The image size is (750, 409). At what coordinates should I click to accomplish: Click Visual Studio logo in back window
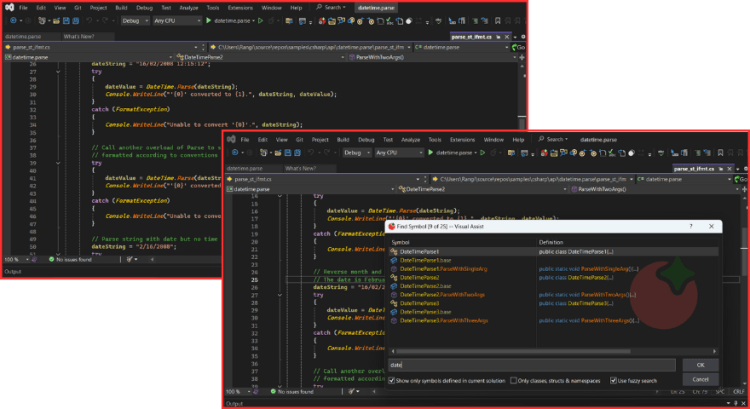(x=9, y=7)
